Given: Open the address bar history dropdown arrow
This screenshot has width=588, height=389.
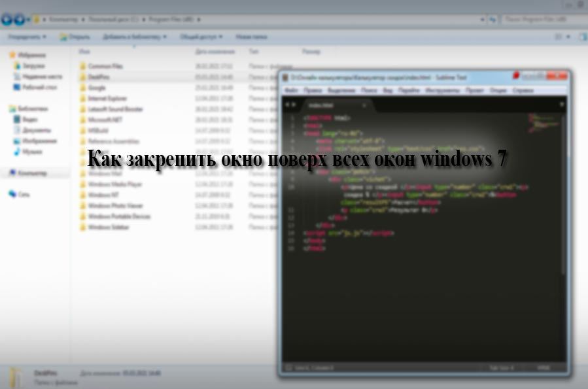Looking at the screenshot, I should click(482, 20).
